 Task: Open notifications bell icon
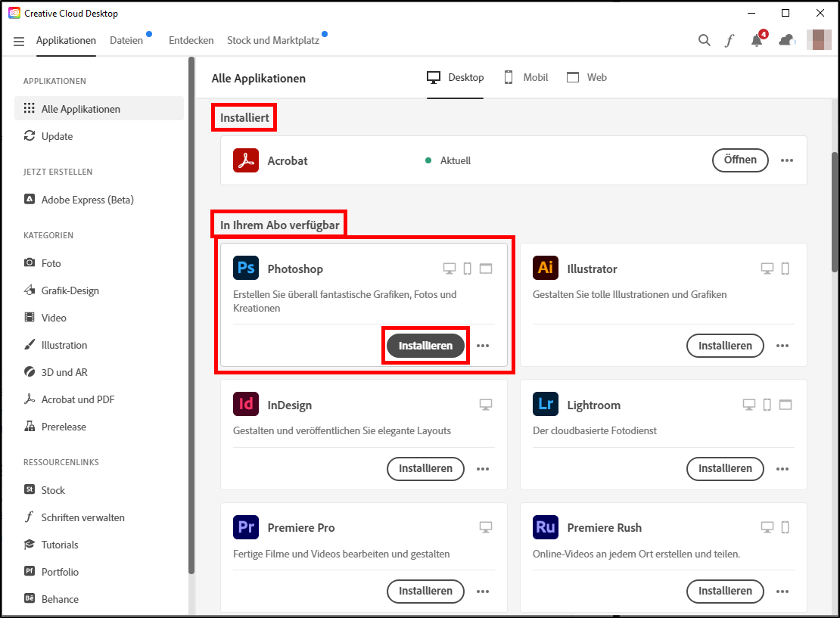click(x=757, y=41)
